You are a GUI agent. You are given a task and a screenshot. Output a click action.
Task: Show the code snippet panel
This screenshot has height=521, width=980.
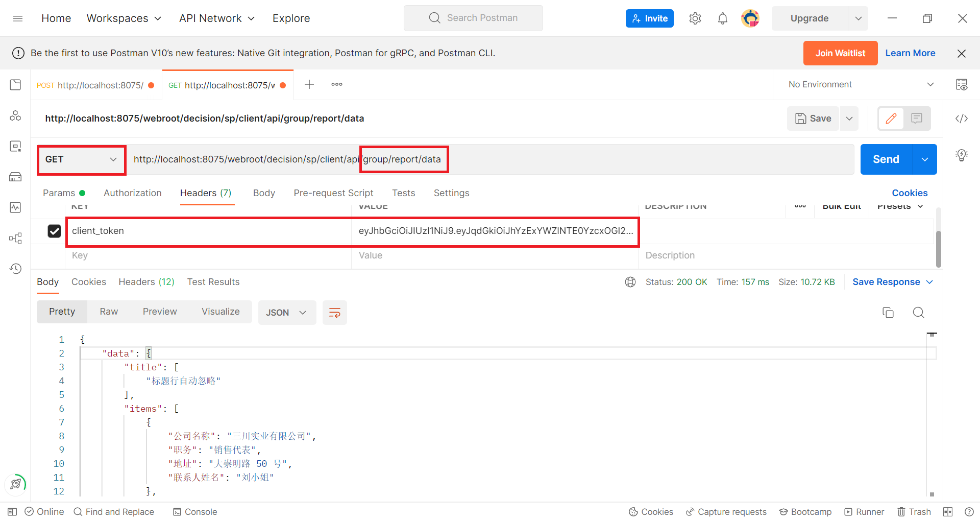click(x=962, y=119)
